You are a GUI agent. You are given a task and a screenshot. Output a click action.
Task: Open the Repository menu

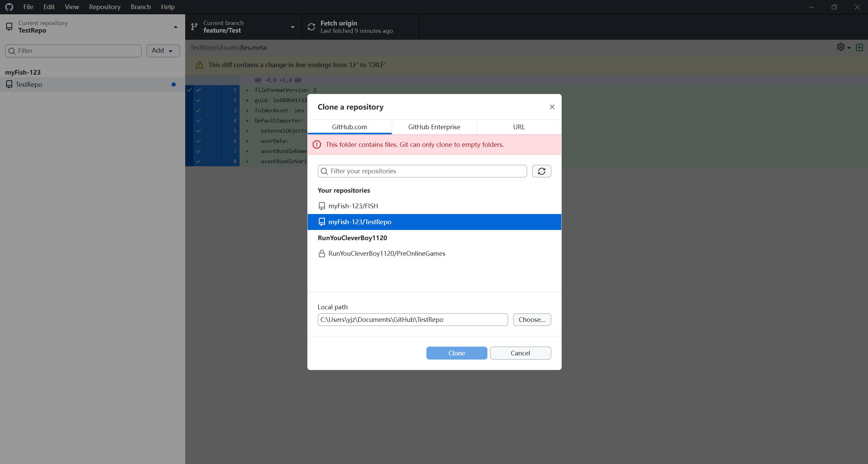(x=104, y=7)
